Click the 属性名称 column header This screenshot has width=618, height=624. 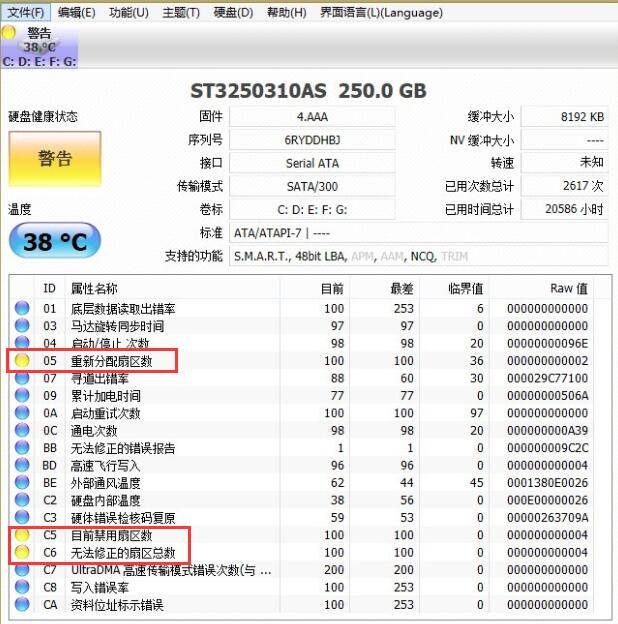coord(99,288)
